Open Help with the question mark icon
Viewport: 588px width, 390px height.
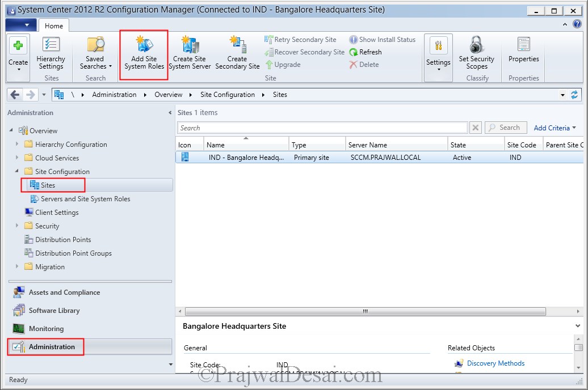tap(577, 24)
